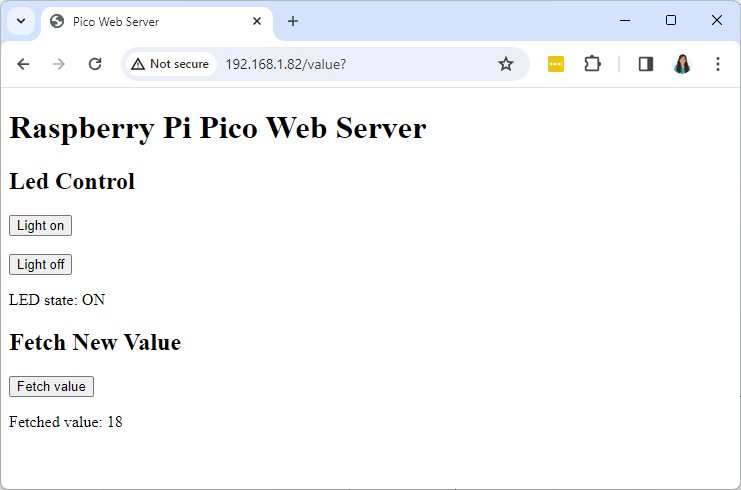The image size is (741, 490).
Task: Open Chrome three-dot menu
Action: [718, 64]
